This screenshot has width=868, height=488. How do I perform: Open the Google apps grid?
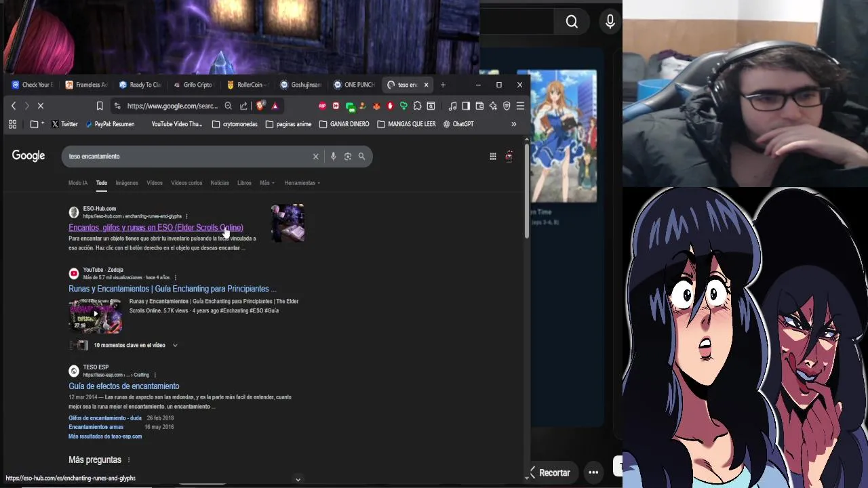click(493, 157)
